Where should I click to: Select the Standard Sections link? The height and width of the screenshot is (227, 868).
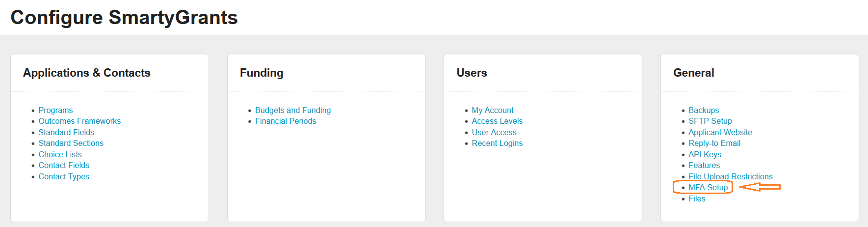click(x=71, y=143)
